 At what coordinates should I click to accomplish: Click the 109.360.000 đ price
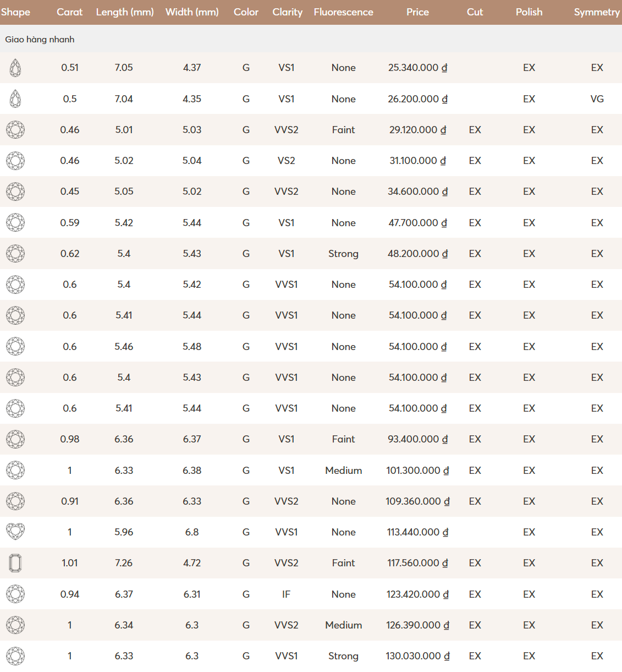pyautogui.click(x=418, y=501)
